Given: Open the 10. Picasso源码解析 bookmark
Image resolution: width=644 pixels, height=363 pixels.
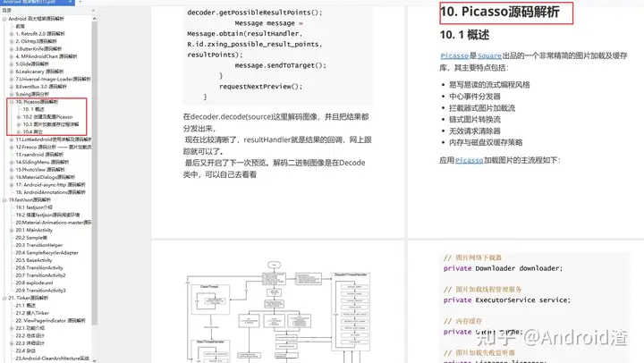Looking at the screenshot, I should pos(37,102).
